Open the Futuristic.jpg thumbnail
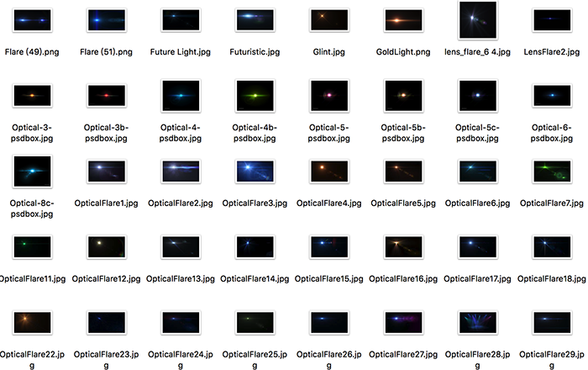This screenshot has height=370, width=588. (x=255, y=20)
